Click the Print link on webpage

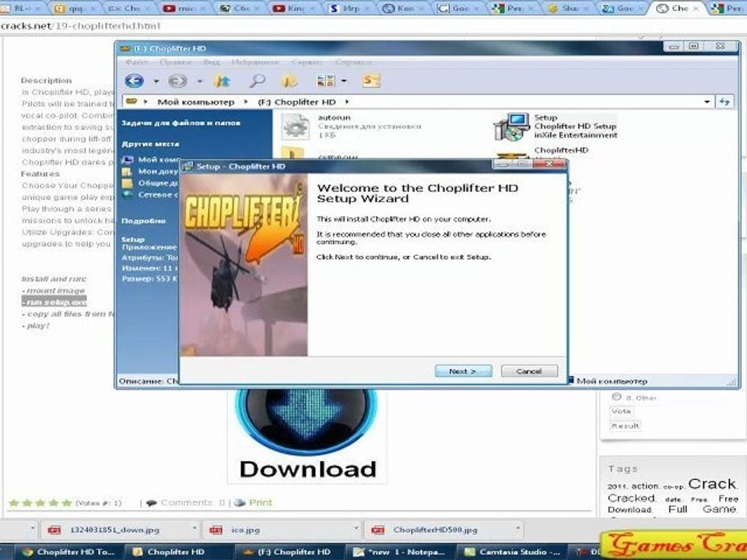[261, 502]
